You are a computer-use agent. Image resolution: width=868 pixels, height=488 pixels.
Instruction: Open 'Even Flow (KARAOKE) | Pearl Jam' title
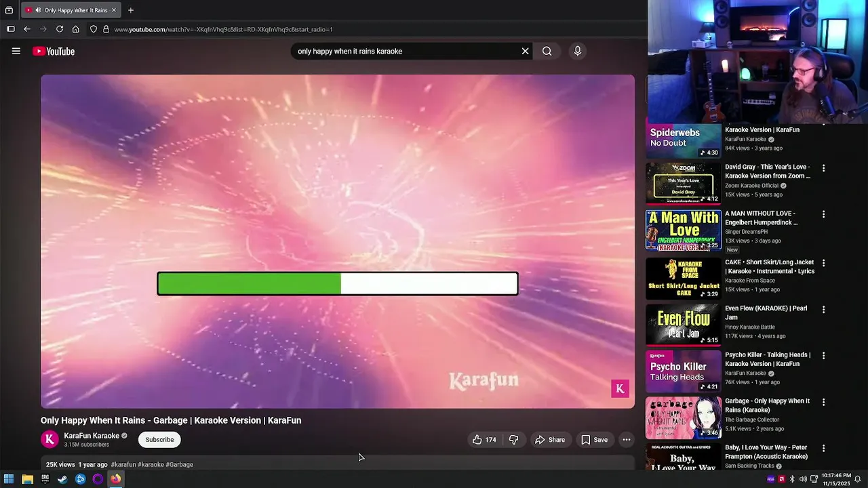pos(766,312)
